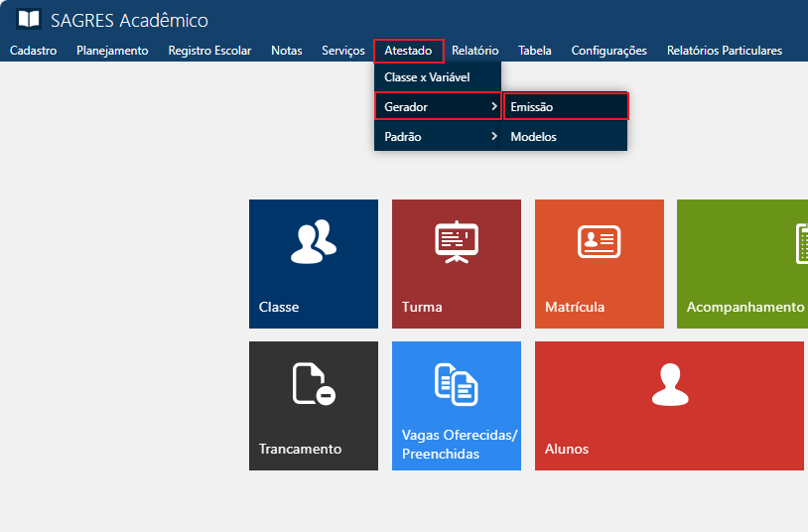Open the Cadastro menu

[33, 51]
